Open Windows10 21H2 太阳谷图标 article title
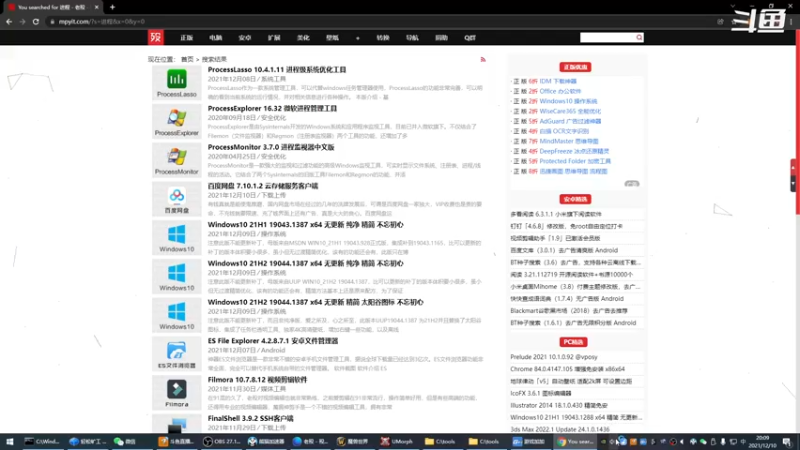This screenshot has height=450, width=800. [x=315, y=303]
